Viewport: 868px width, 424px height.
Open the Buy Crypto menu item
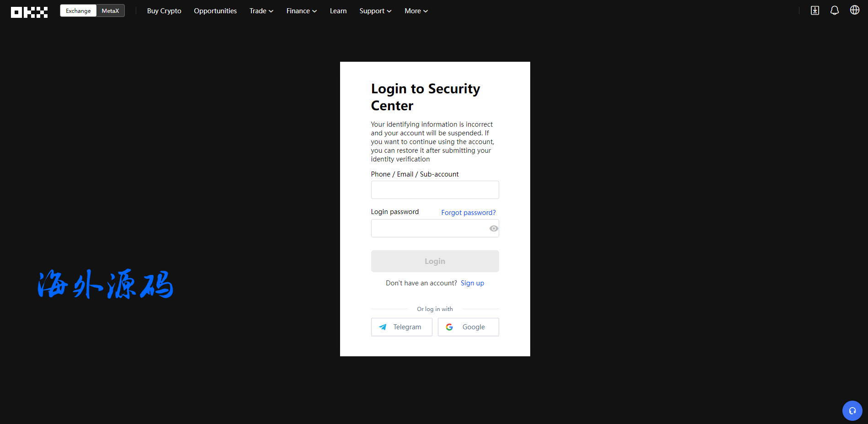point(164,11)
